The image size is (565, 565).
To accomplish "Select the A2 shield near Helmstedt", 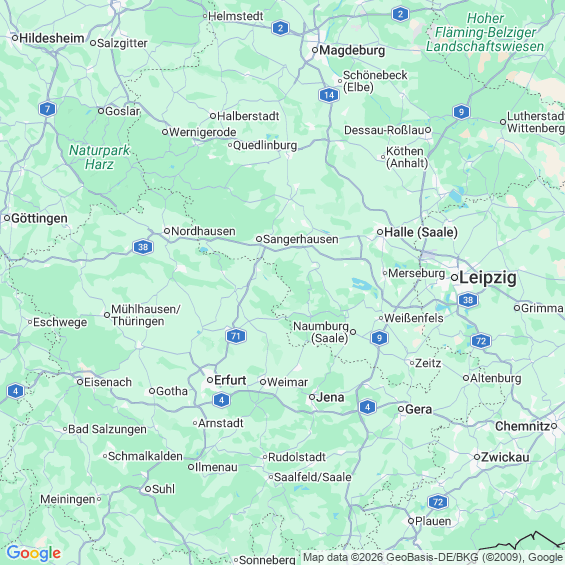I will click(x=281, y=28).
